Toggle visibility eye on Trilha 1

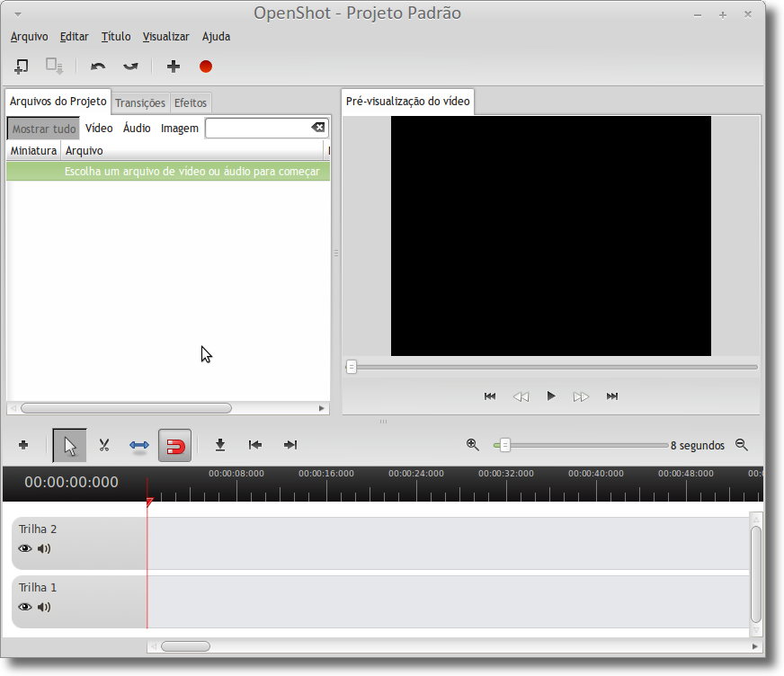(25, 607)
